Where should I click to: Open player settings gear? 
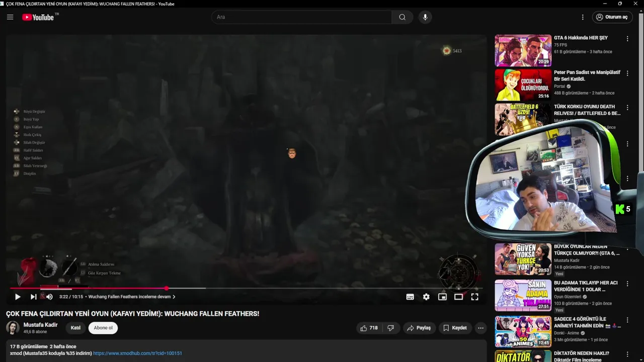(426, 297)
